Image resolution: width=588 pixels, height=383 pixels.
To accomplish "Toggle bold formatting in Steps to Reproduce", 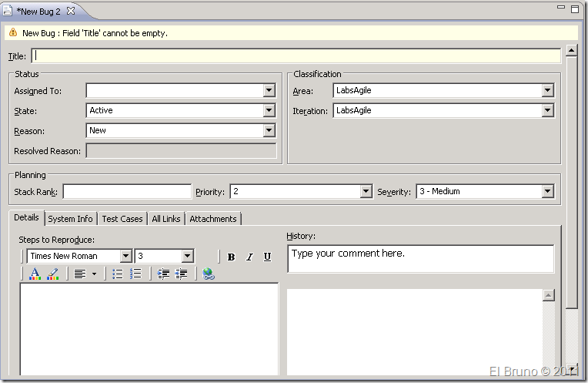I will [231, 257].
